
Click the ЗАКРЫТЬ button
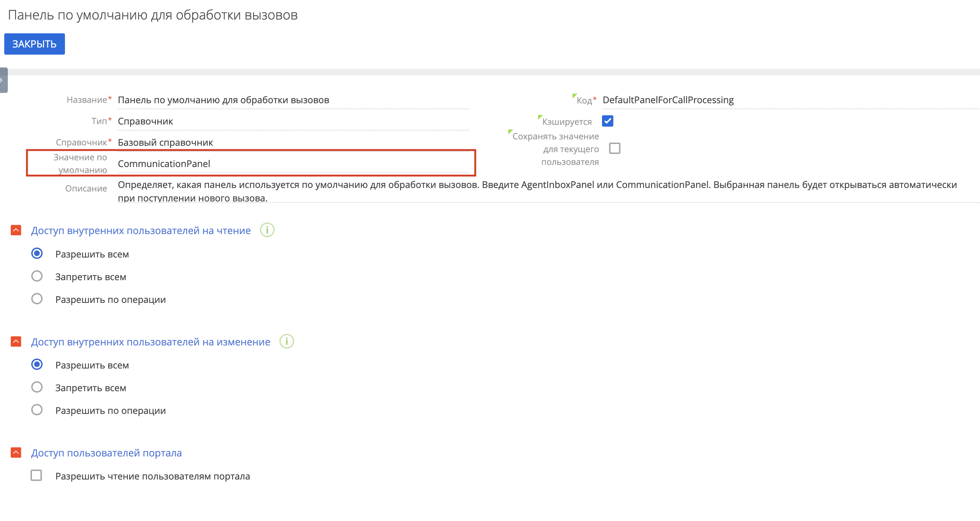(34, 44)
